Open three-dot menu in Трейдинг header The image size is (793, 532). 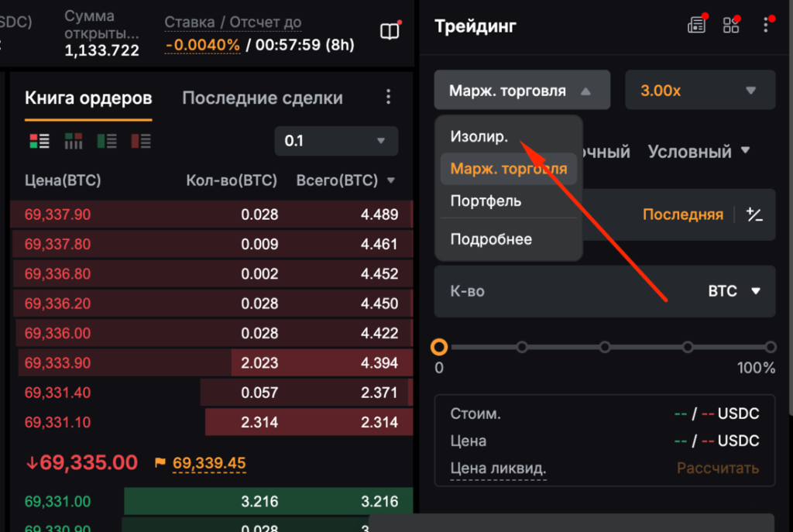(765, 26)
